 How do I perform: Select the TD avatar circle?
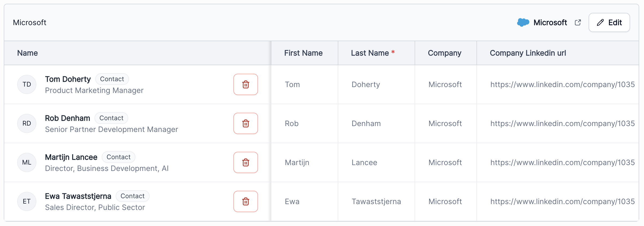27,84
